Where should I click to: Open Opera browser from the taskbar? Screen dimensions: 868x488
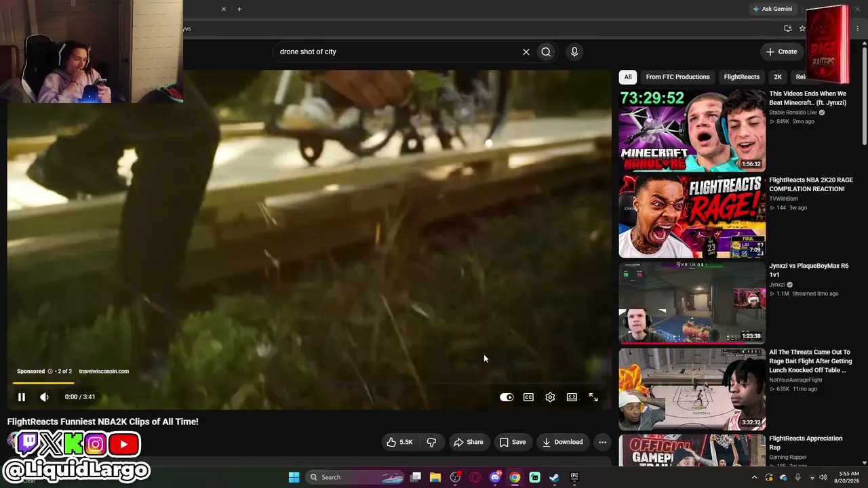(x=475, y=477)
